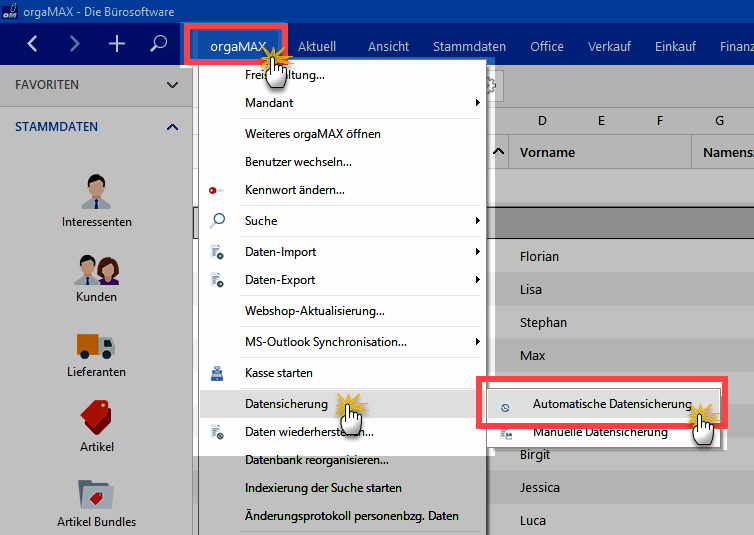Viewport: 754px width, 535px height.
Task: Select the row with Luca
Action: tap(620, 520)
